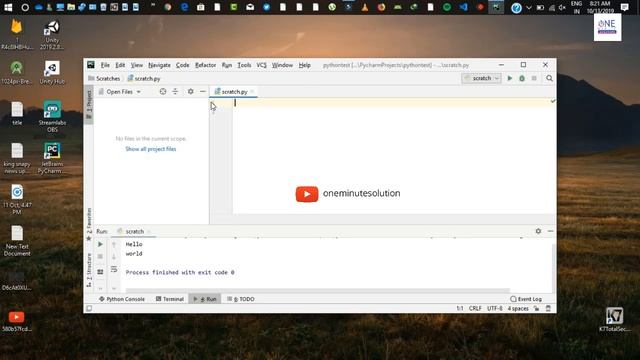The height and width of the screenshot is (360, 640).
Task: Open the Run menu
Action: tap(227, 65)
